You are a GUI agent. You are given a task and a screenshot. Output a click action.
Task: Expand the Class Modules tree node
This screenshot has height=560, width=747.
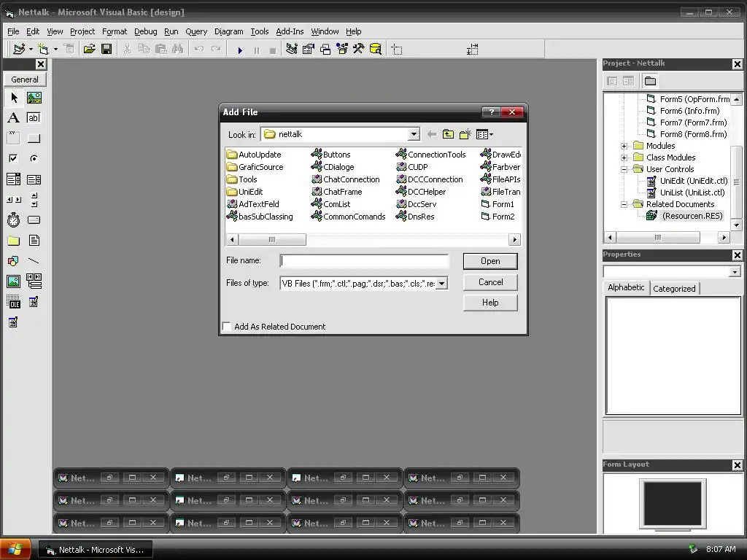624,157
